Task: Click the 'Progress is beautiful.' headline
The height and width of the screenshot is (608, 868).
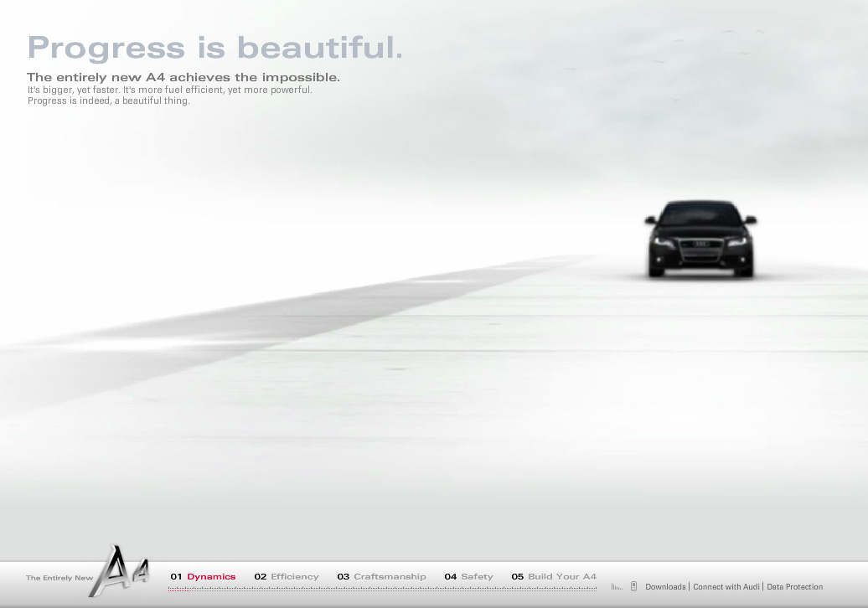Action: coord(214,47)
